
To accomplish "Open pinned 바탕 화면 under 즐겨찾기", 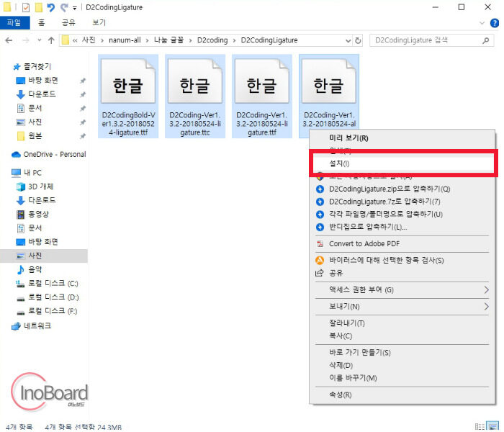I will coord(43,80).
